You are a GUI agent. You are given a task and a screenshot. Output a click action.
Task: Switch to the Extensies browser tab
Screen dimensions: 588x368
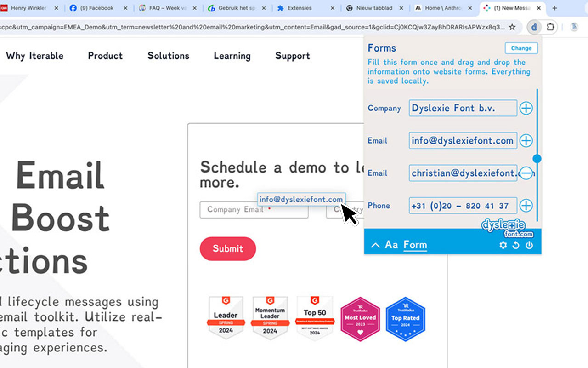(305, 8)
